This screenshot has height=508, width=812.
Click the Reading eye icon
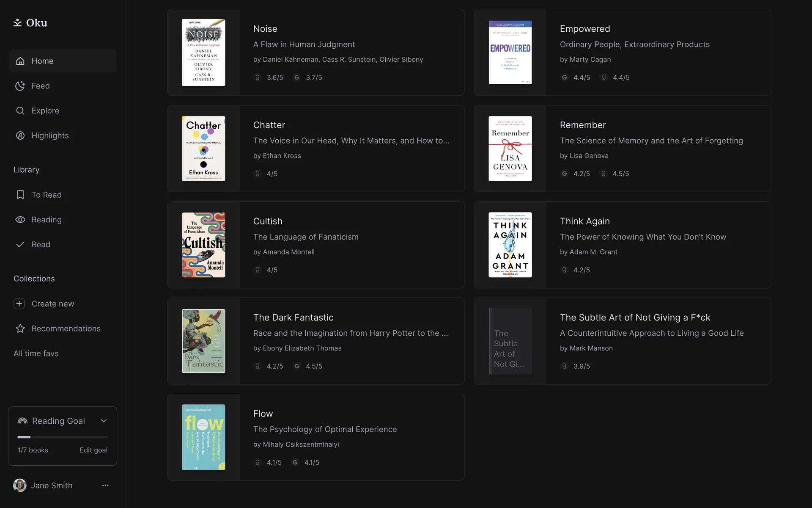(x=20, y=220)
